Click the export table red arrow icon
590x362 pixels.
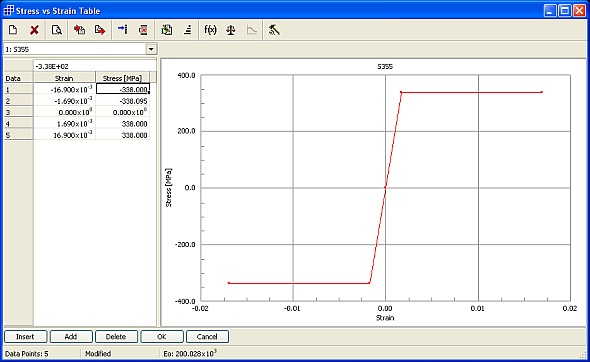[x=100, y=30]
